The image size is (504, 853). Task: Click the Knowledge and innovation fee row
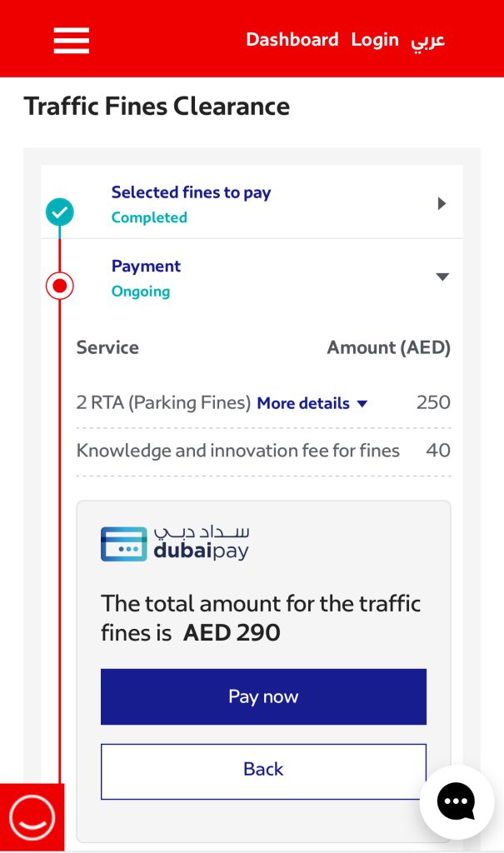coord(238,451)
